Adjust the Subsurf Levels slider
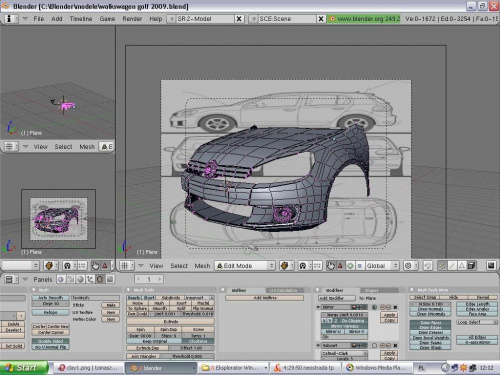 click(344, 359)
